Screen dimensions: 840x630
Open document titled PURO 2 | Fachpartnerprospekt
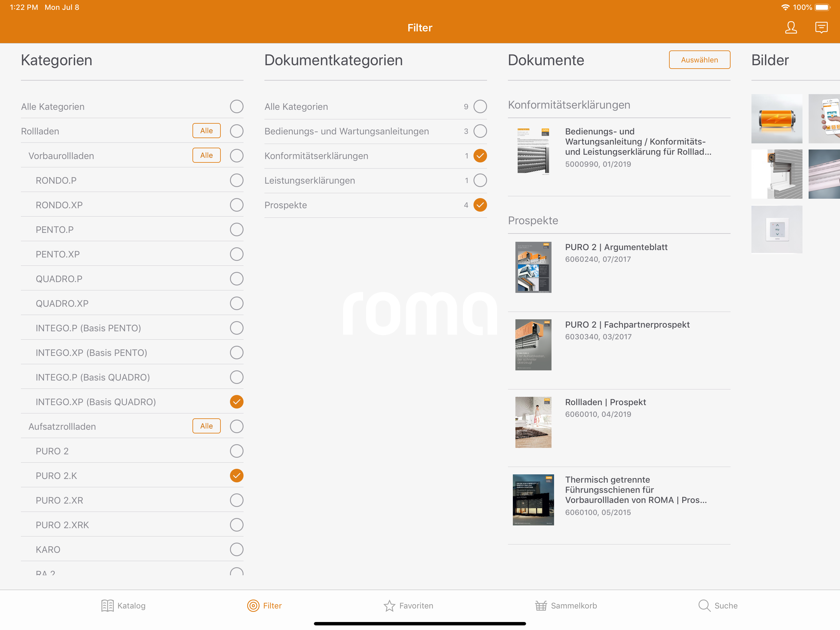(x=627, y=325)
